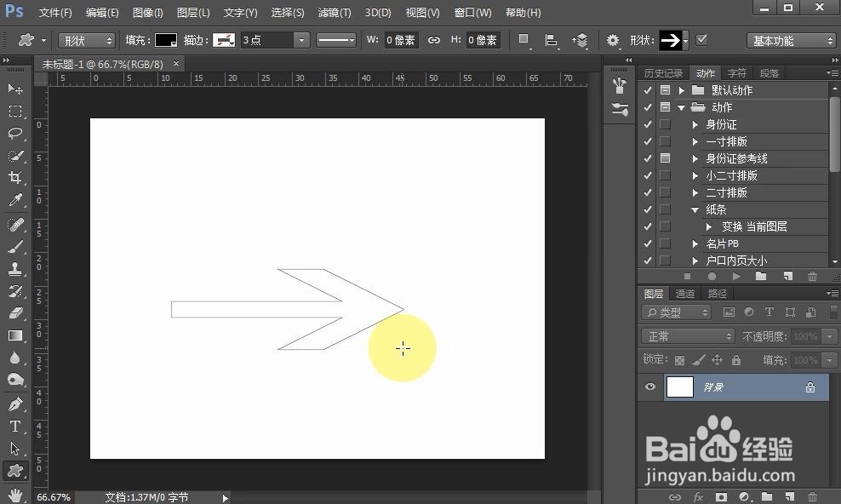Toggle the checkmark for 名片PB action
841x504 pixels.
tap(648, 243)
